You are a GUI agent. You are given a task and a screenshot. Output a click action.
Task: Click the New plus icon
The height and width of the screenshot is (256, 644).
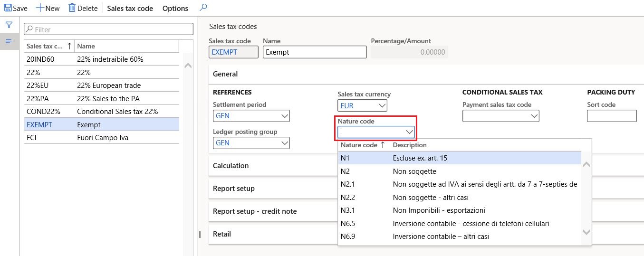tap(40, 8)
